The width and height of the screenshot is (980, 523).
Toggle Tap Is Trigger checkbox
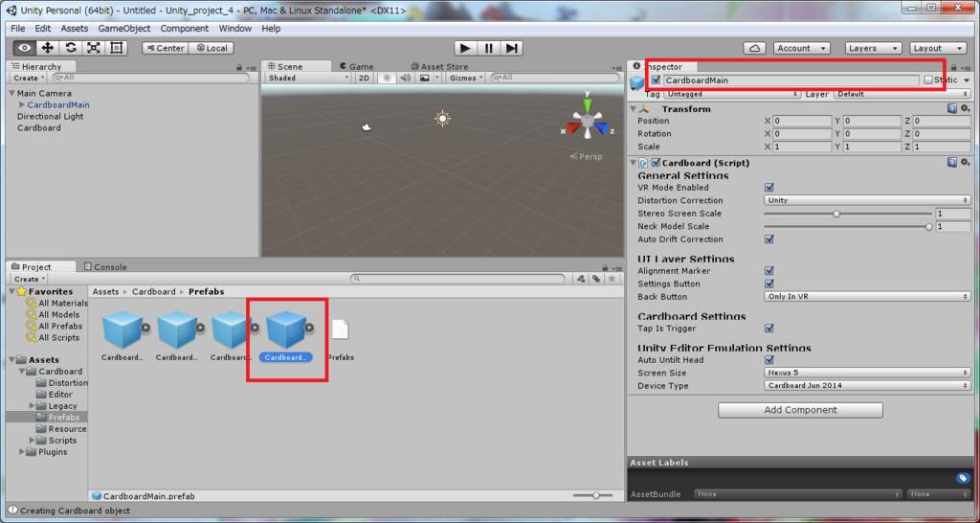coord(769,329)
